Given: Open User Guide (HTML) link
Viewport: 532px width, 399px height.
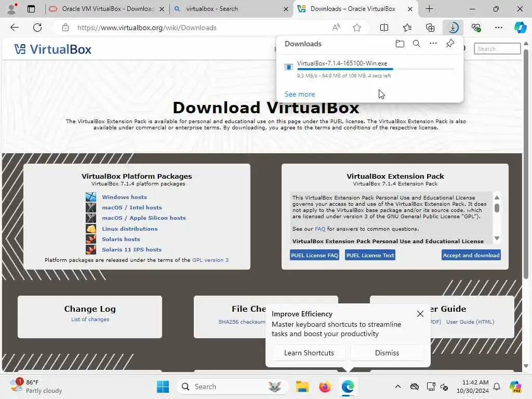Looking at the screenshot, I should tap(470, 322).
